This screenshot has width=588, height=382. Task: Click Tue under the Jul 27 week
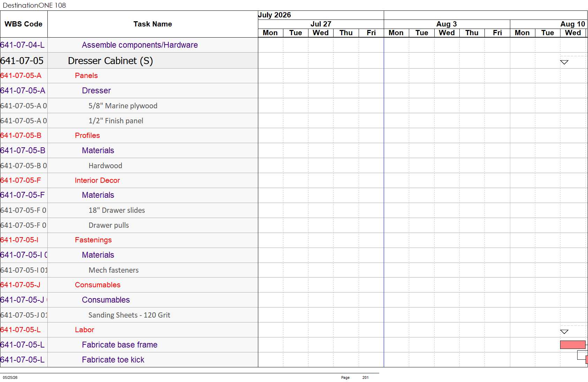point(296,33)
